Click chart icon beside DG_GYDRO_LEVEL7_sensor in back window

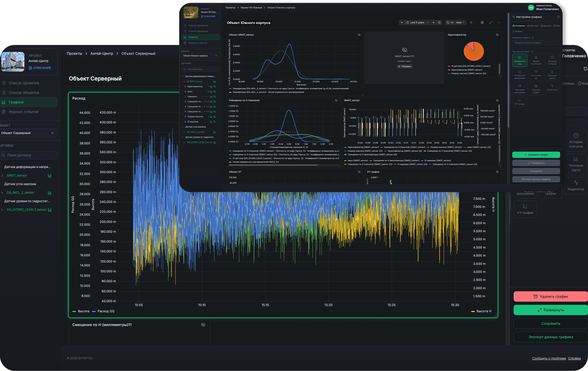click(x=50, y=210)
